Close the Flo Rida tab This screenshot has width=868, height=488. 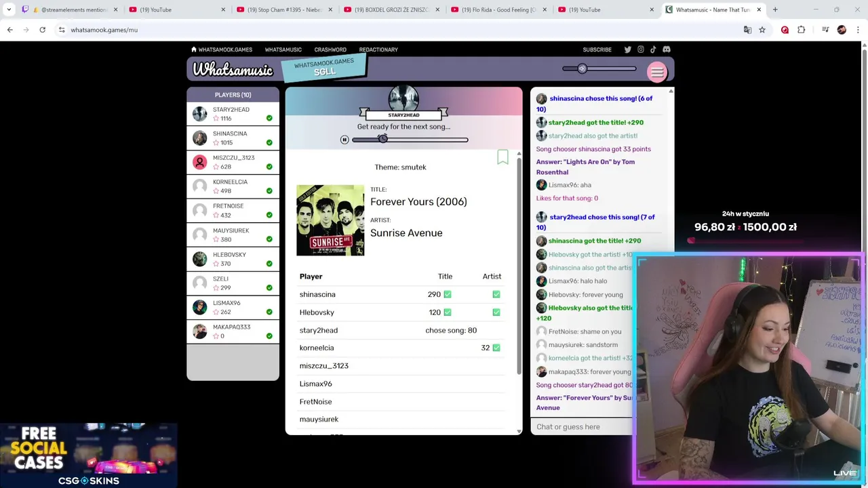(x=545, y=9)
